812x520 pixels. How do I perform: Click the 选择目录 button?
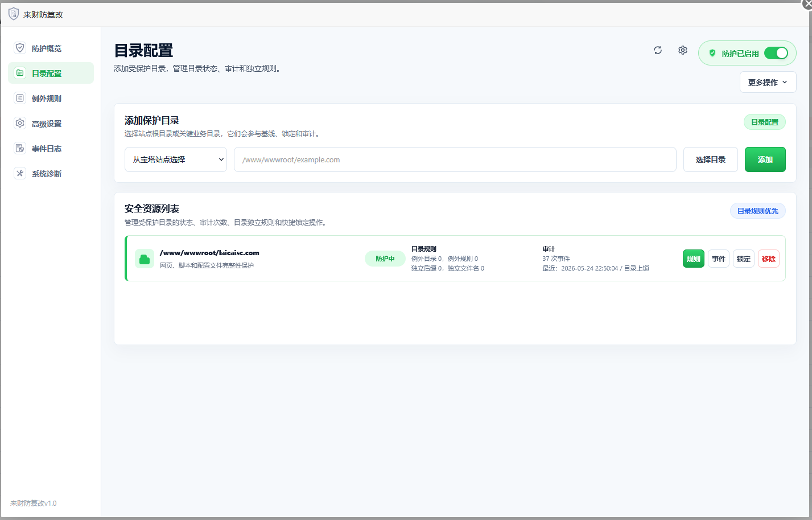click(x=710, y=159)
